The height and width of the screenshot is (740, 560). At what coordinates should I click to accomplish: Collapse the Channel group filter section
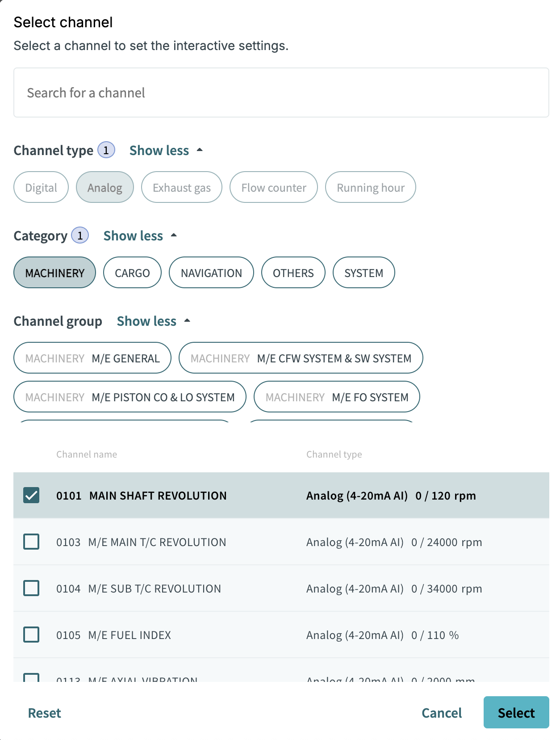[153, 321]
